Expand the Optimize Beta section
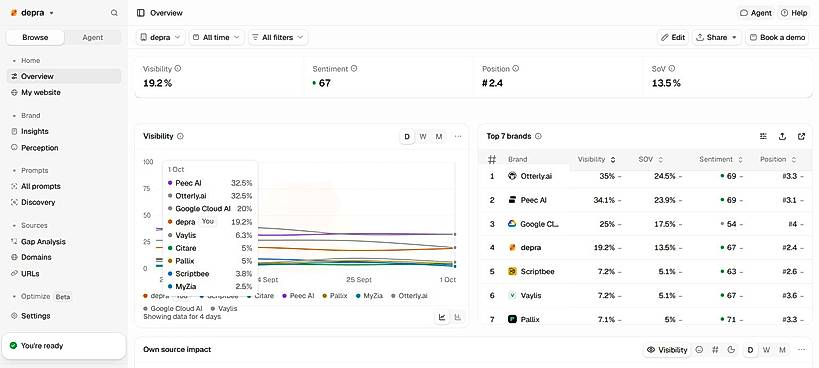Viewport: 819px width, 368px height. point(42,296)
